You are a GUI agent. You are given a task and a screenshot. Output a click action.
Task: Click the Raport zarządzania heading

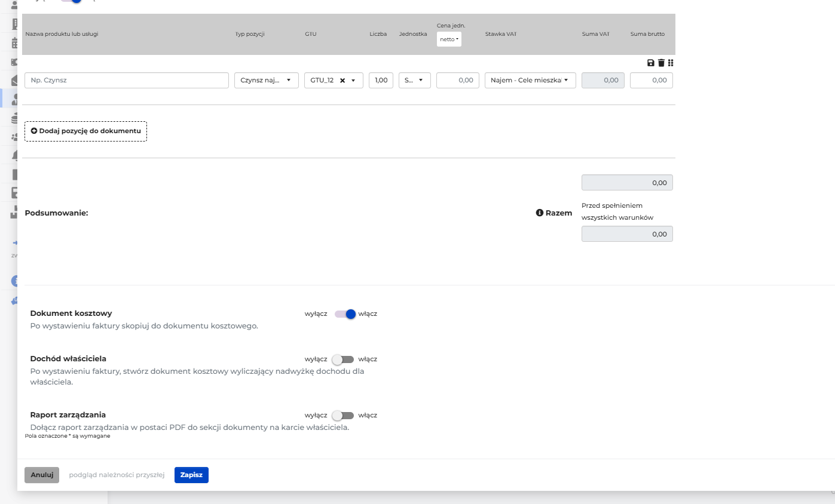(68, 415)
